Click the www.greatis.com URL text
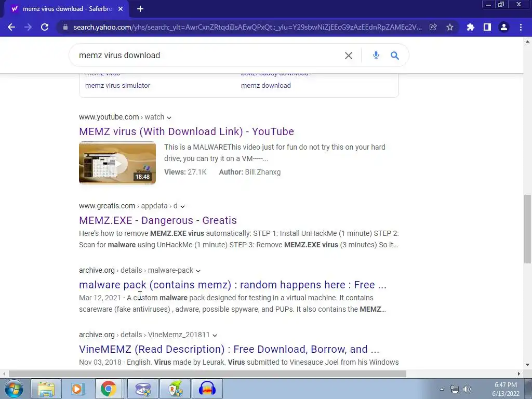This screenshot has width=532, height=399. pyautogui.click(x=107, y=206)
